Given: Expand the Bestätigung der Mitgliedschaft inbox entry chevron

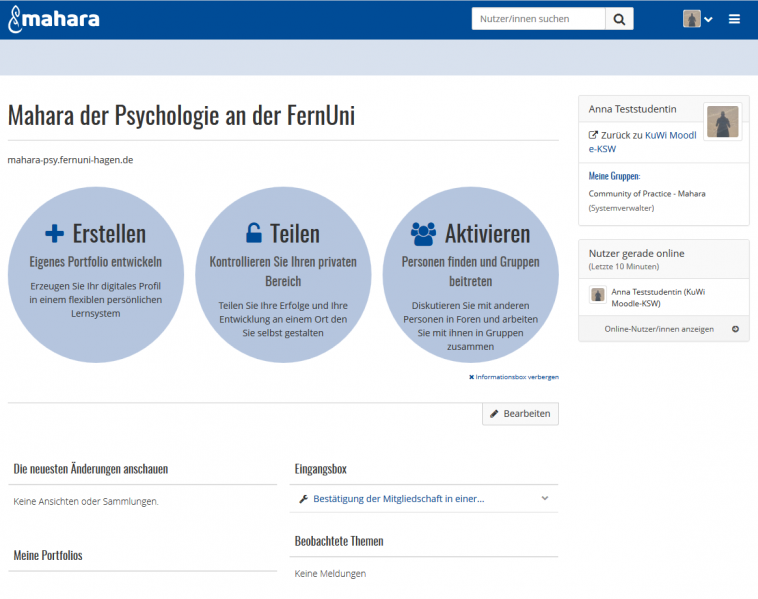Looking at the screenshot, I should [x=545, y=498].
